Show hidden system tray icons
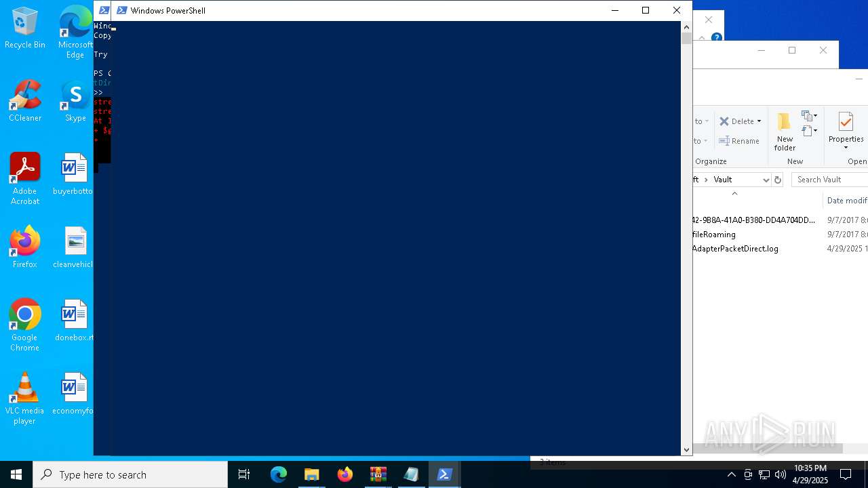This screenshot has width=868, height=488. (x=731, y=474)
